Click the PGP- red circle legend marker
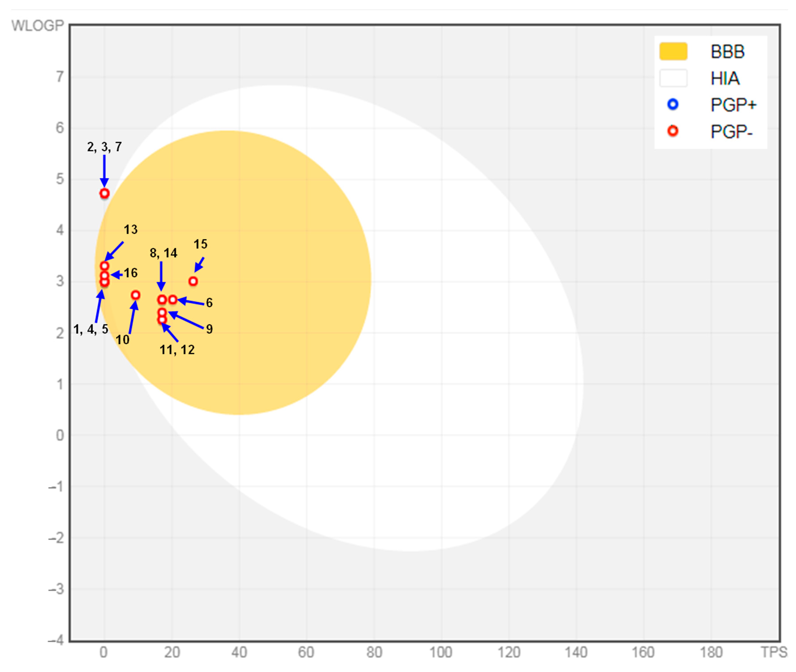The width and height of the screenshot is (796, 672). tap(673, 131)
